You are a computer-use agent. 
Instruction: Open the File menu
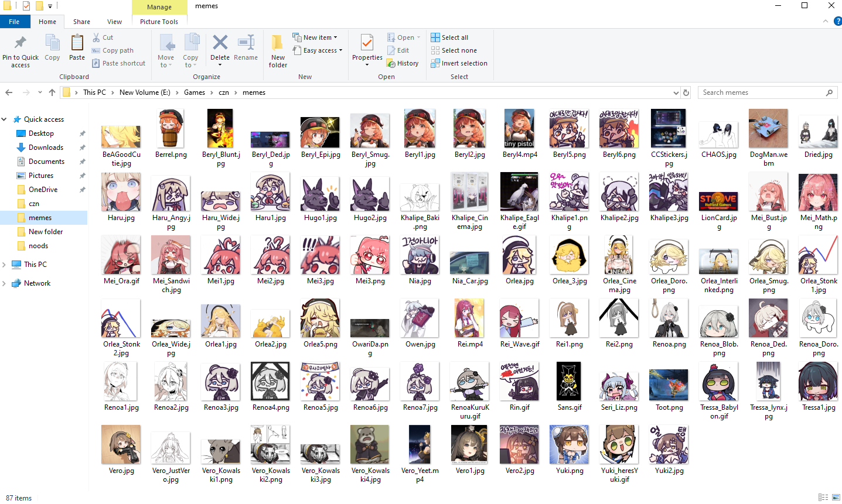pyautogui.click(x=14, y=22)
